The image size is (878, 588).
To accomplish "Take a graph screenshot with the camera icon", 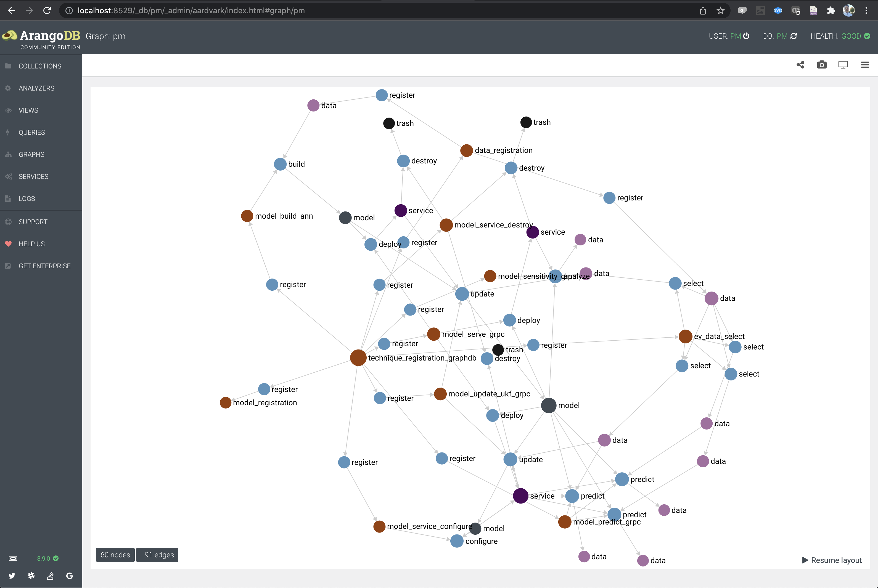I will [822, 65].
